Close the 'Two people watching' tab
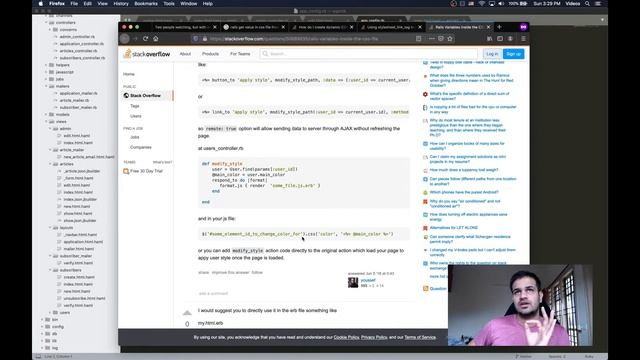This screenshot has width=640, height=360. pos(215,27)
